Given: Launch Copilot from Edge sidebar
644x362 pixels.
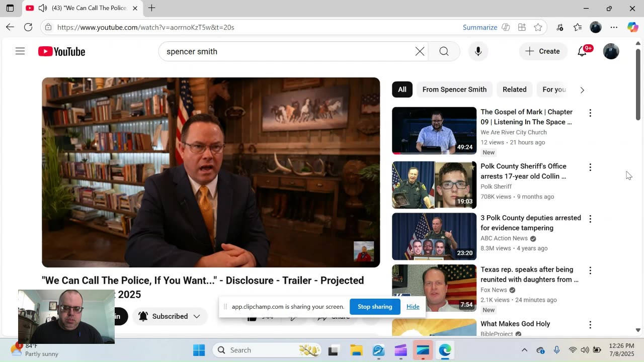Looking at the screenshot, I should [x=633, y=27].
